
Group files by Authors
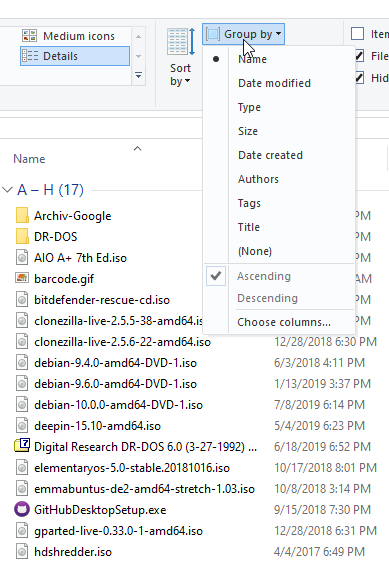pos(258,179)
